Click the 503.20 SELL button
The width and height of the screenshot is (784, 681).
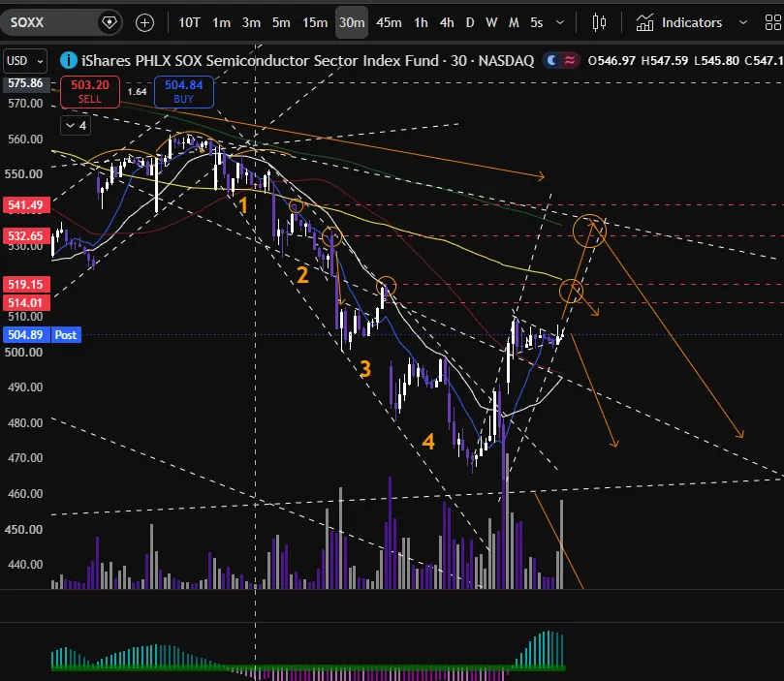(90, 91)
